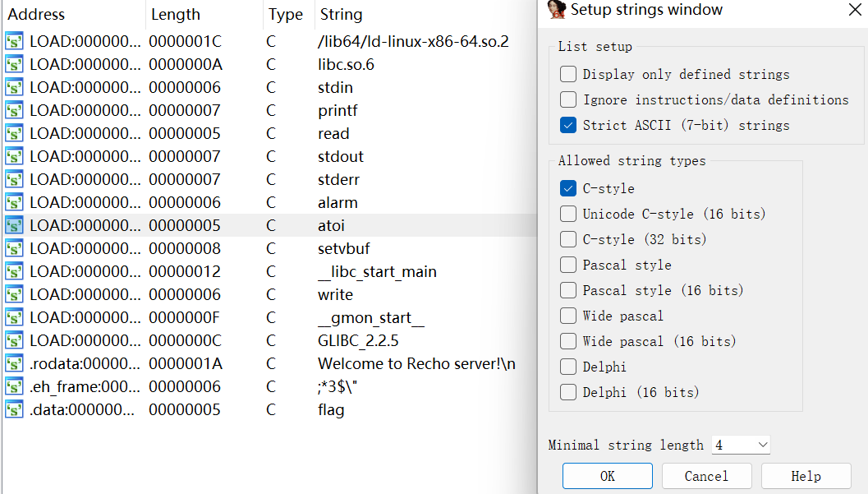Click string icon beside /lib64/ld-linux-x86-64.so.2
Image resolution: width=868 pixels, height=494 pixels.
click(15, 42)
